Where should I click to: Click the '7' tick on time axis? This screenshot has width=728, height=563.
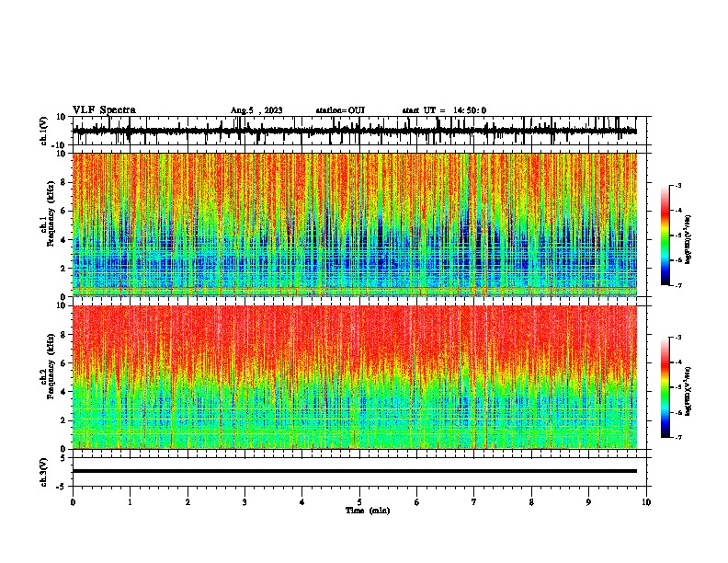474,502
